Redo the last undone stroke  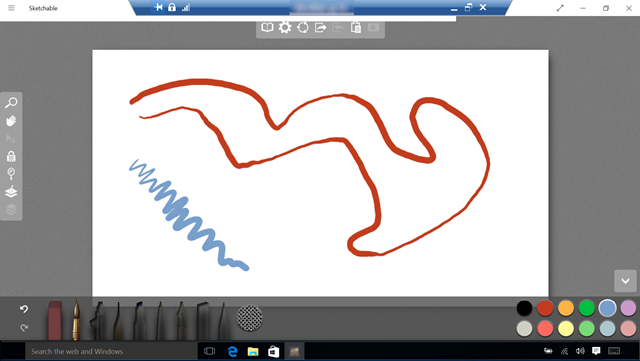24,328
